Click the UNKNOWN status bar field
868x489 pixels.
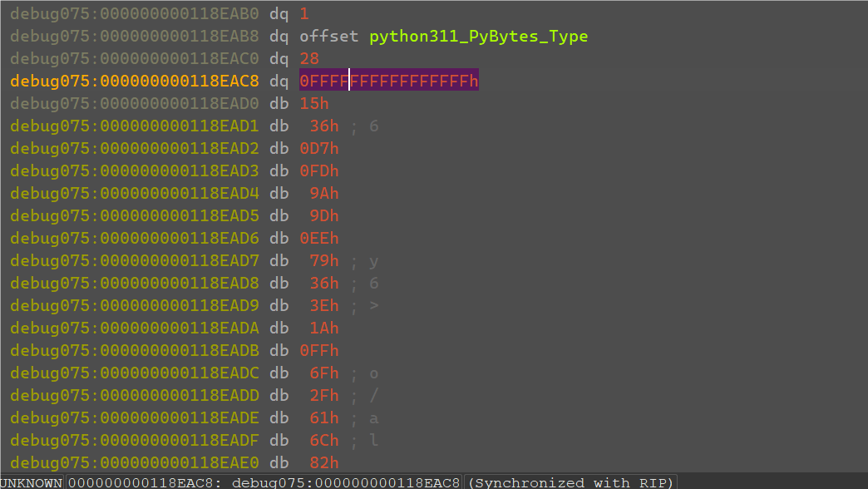coord(32,482)
